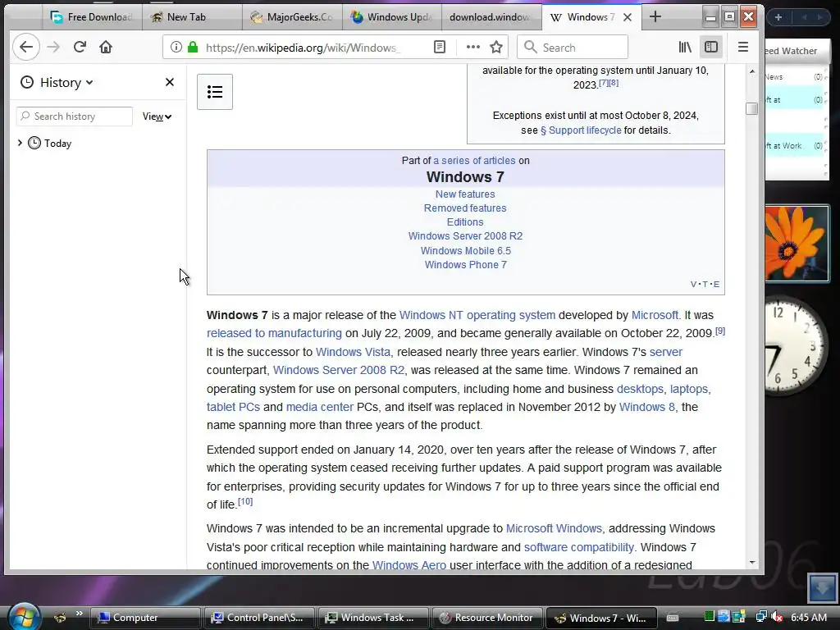This screenshot has height=630, width=840.
Task: Open page actions three-dot menu
Action: (473, 47)
